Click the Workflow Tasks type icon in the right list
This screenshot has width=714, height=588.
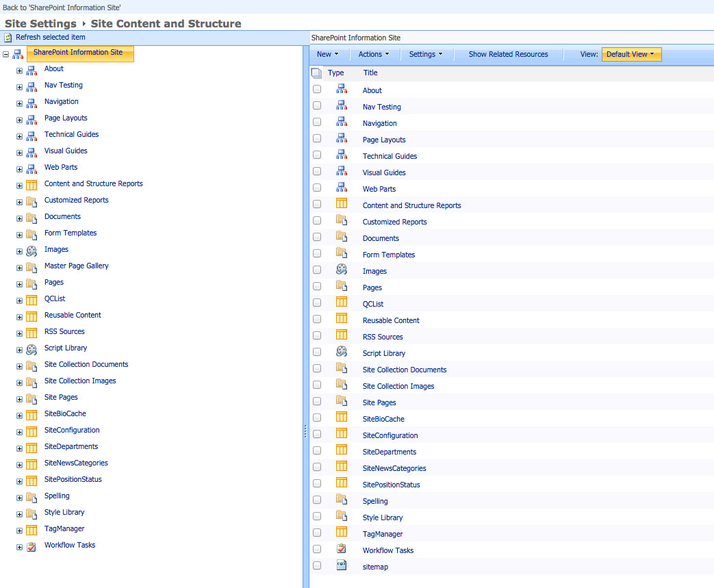click(342, 549)
